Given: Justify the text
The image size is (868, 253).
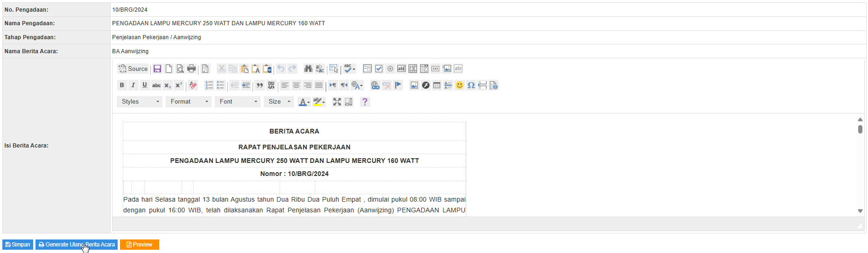Looking at the screenshot, I should 319,85.
